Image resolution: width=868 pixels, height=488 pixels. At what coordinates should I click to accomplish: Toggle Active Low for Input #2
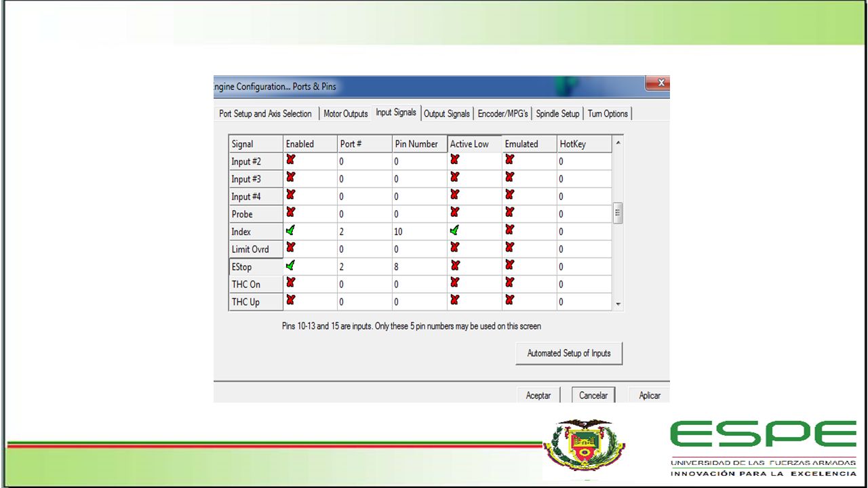tap(455, 160)
